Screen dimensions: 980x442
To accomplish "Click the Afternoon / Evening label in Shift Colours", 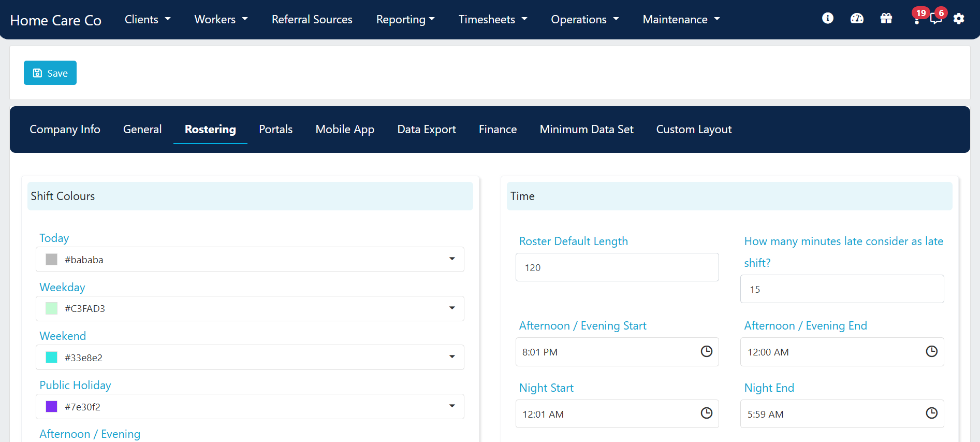I will [90, 434].
